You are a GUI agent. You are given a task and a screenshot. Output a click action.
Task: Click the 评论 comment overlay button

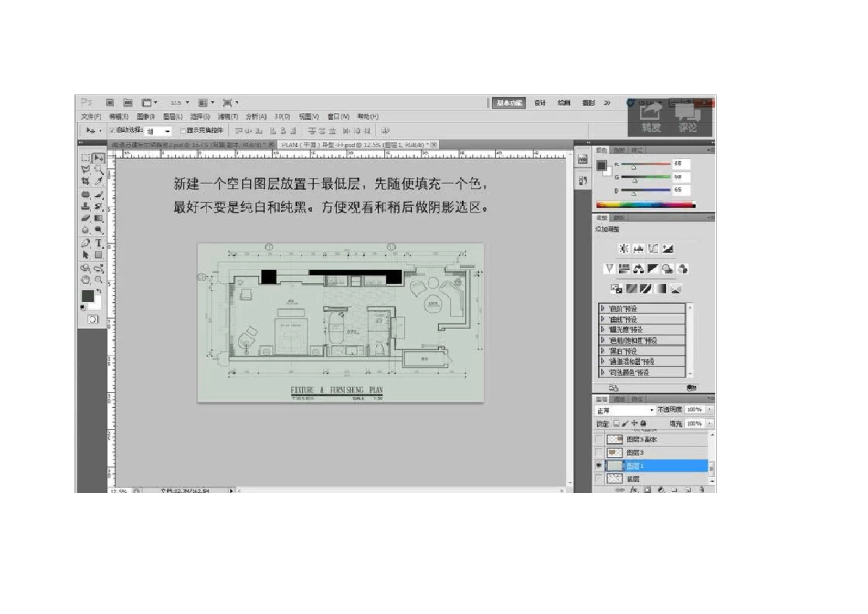687,118
